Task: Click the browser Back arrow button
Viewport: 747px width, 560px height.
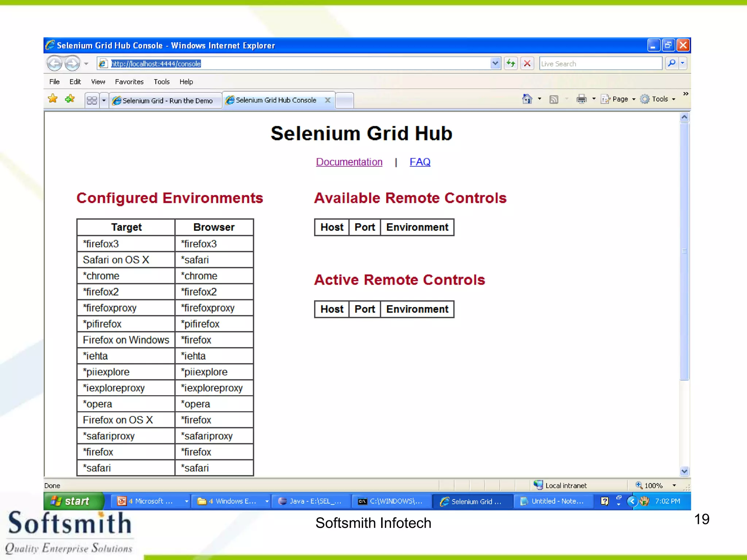Action: [x=55, y=63]
